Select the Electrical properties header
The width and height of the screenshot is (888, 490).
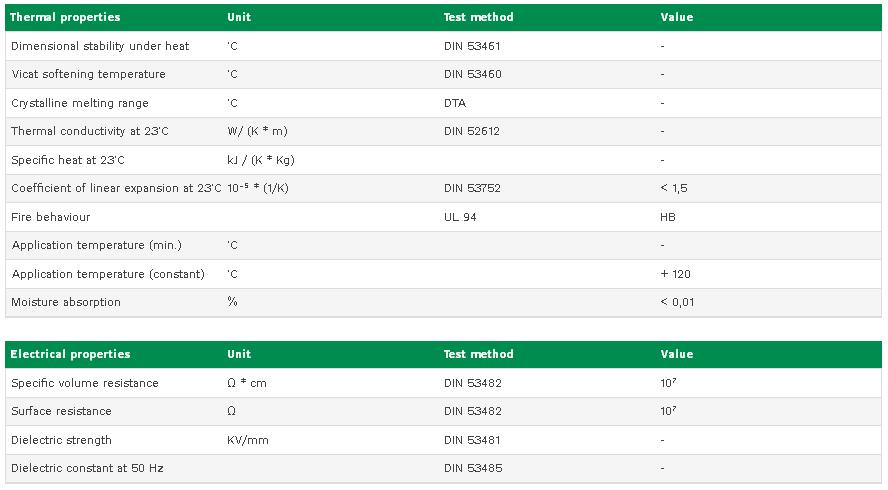tap(70, 354)
